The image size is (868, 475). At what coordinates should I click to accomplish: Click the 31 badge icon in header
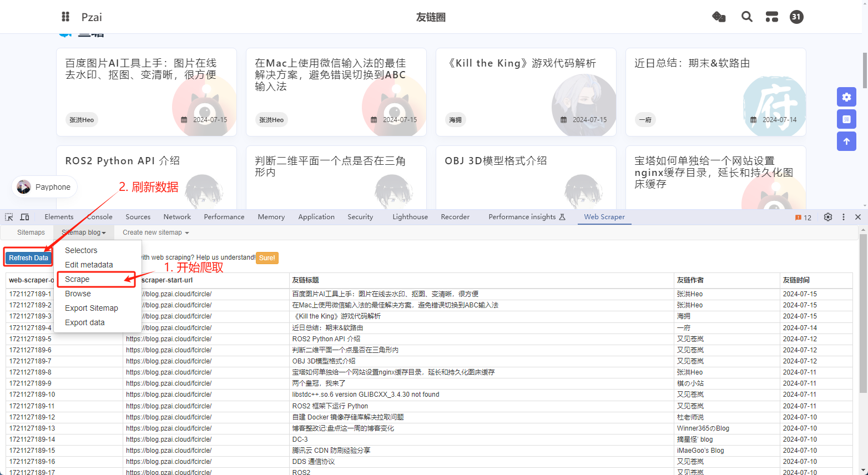(x=796, y=17)
